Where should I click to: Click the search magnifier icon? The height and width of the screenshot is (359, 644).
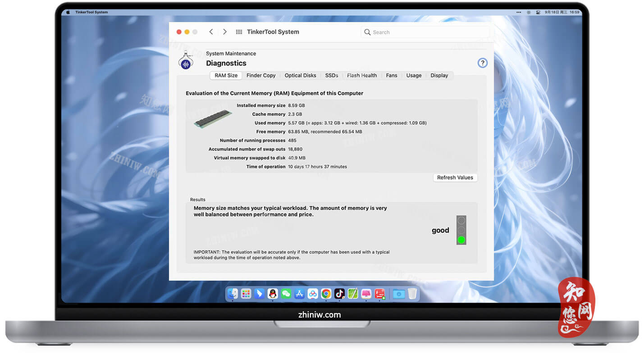pos(367,32)
